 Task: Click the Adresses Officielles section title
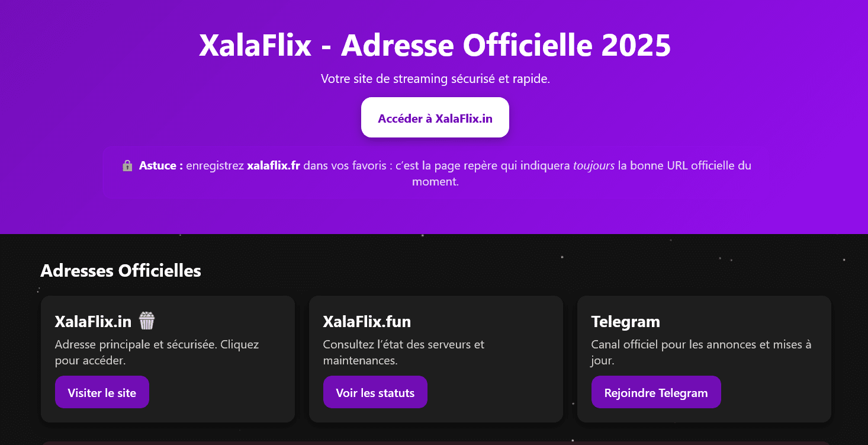[121, 271]
